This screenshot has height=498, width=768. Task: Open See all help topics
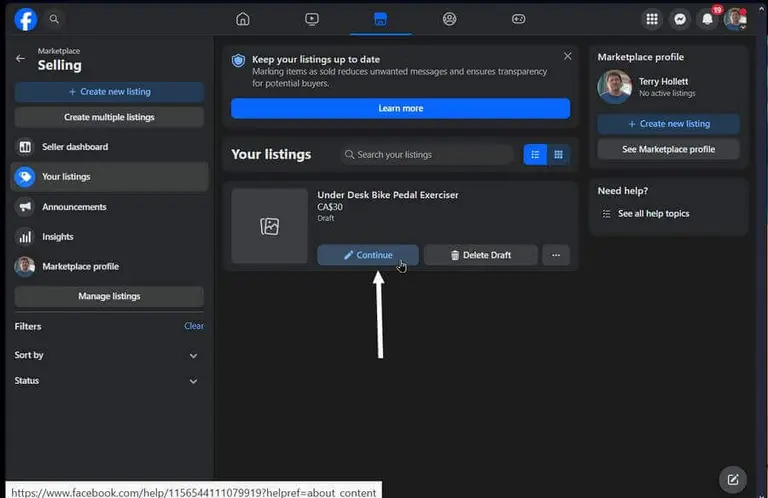pos(653,213)
